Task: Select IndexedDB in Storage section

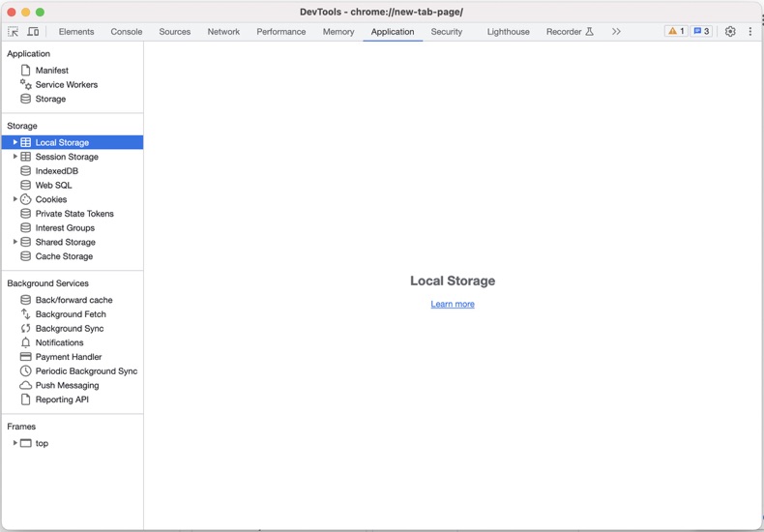Action: 56,171
